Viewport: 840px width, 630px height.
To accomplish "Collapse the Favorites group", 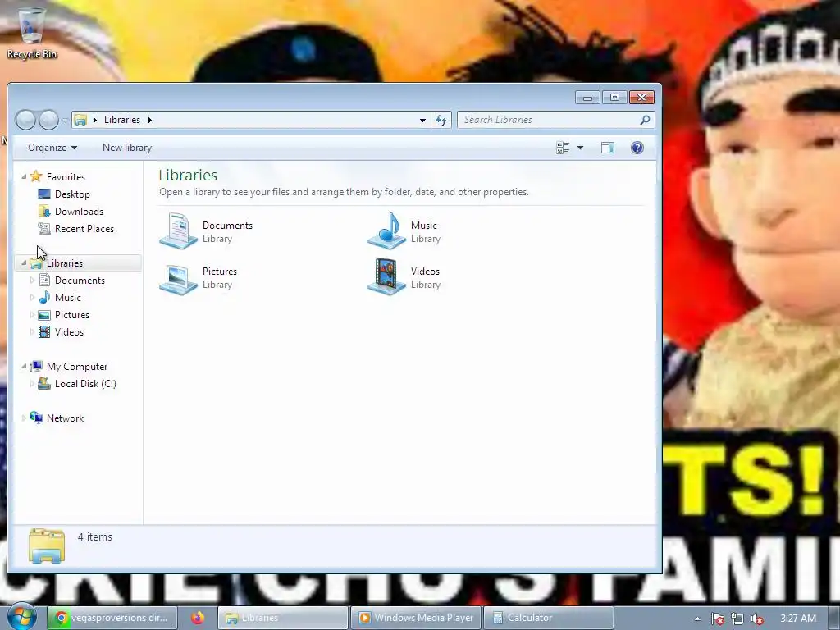I will pos(24,177).
